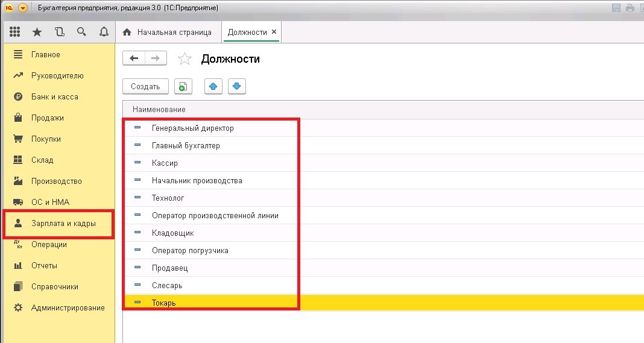Click the 1C logo icon in the title bar

9,8
